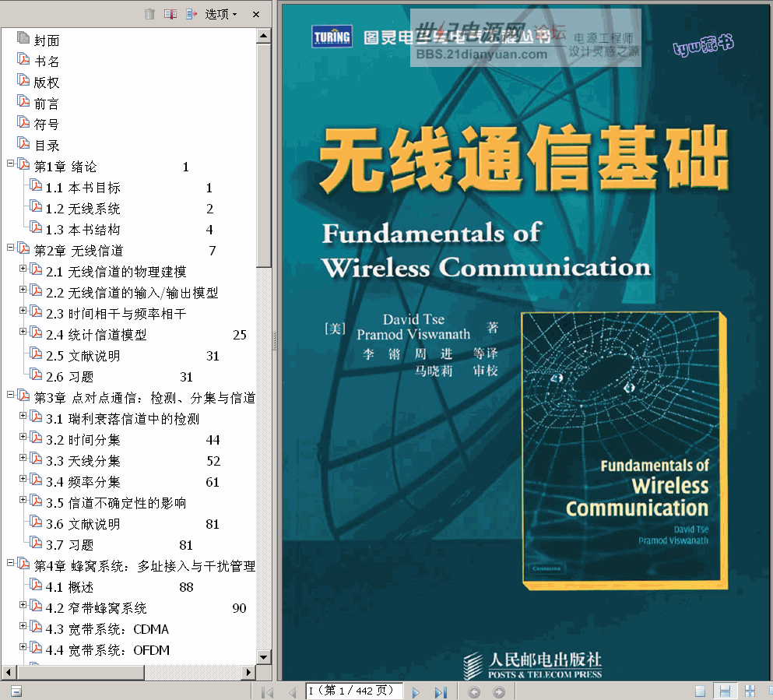Click the new bookmark icon in bookmarks panel
This screenshot has height=700, width=773.
click(x=170, y=14)
